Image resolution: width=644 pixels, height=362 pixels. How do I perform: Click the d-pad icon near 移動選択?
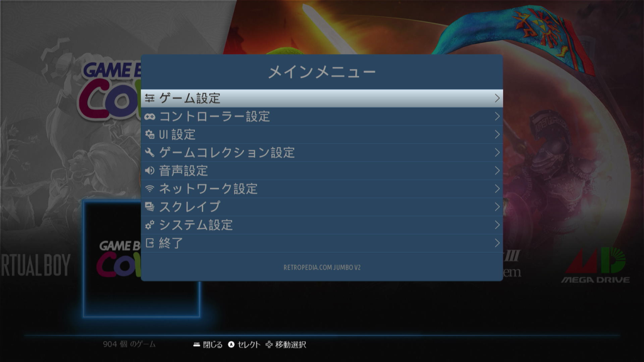point(270,344)
